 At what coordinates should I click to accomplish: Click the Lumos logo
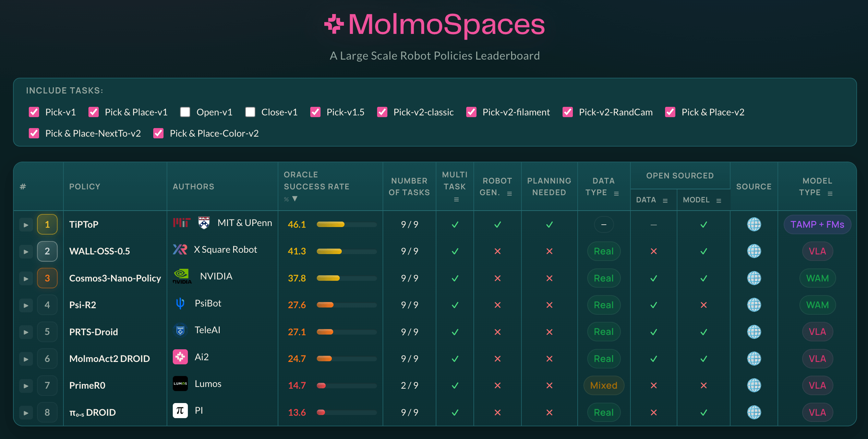[180, 384]
